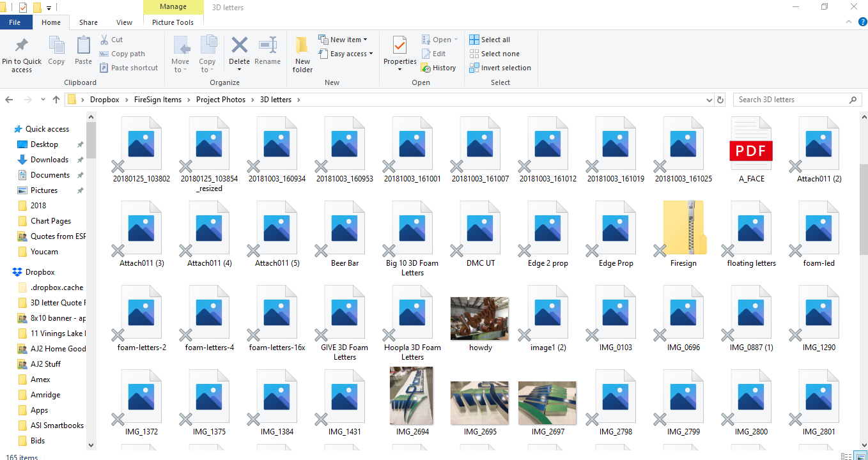Open address bar previous locations dropdown
Screen dimensions: 868x460
coord(709,100)
